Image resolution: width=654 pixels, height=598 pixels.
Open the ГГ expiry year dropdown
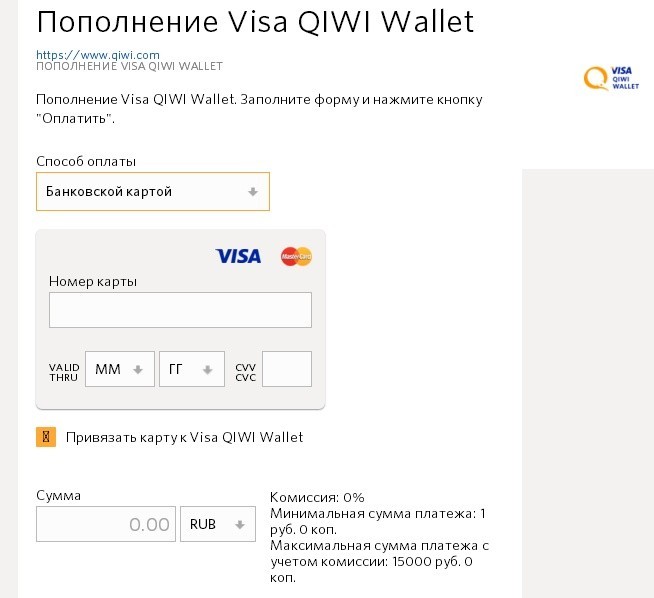click(192, 369)
